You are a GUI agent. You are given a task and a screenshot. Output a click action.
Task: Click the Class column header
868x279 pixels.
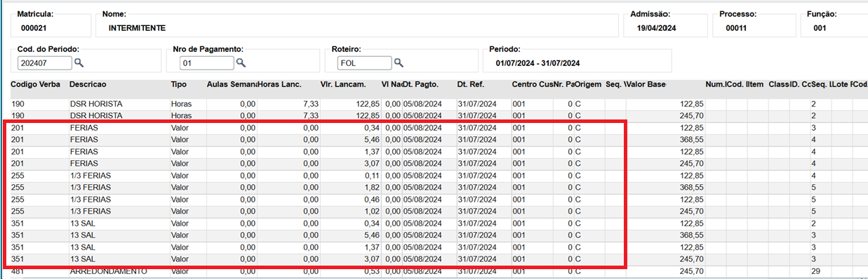[x=780, y=84]
